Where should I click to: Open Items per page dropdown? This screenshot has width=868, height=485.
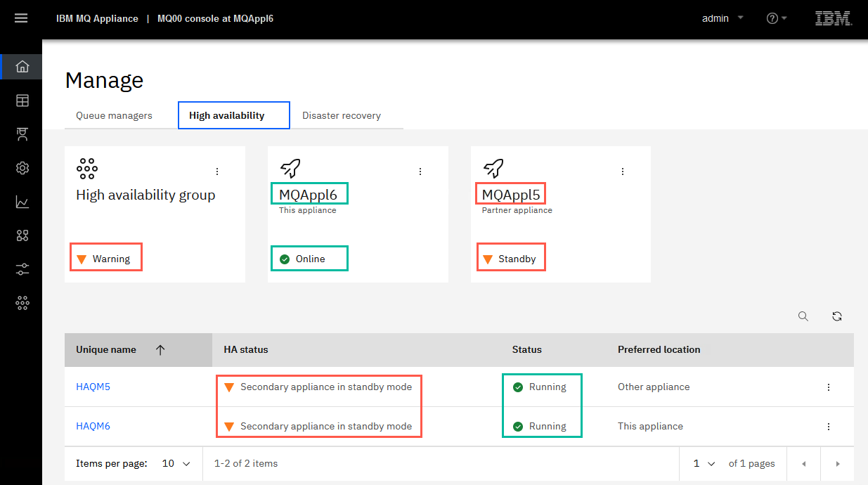coord(176,464)
